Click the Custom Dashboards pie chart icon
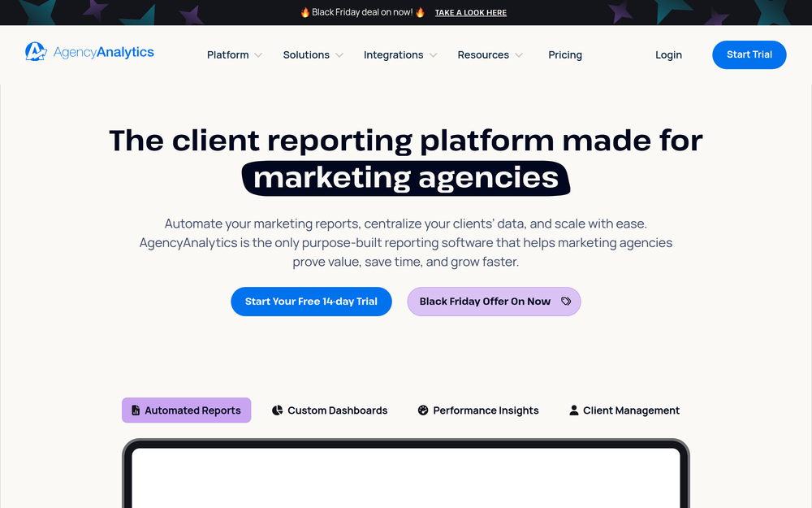This screenshot has width=812, height=508. [278, 410]
